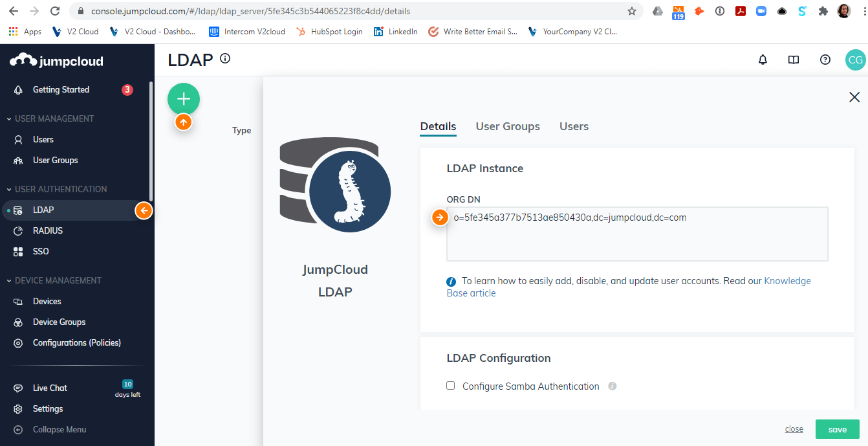Click the JumpCloud logo in sidebar

click(56, 61)
